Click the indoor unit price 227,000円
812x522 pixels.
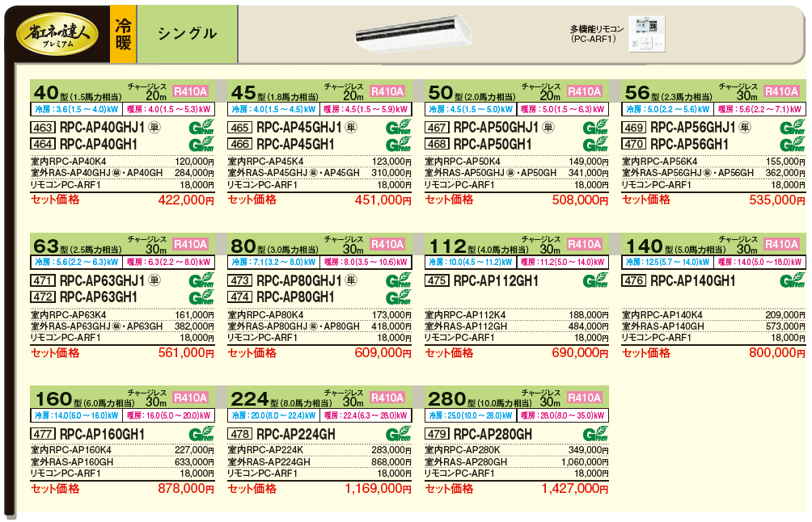coord(194,451)
